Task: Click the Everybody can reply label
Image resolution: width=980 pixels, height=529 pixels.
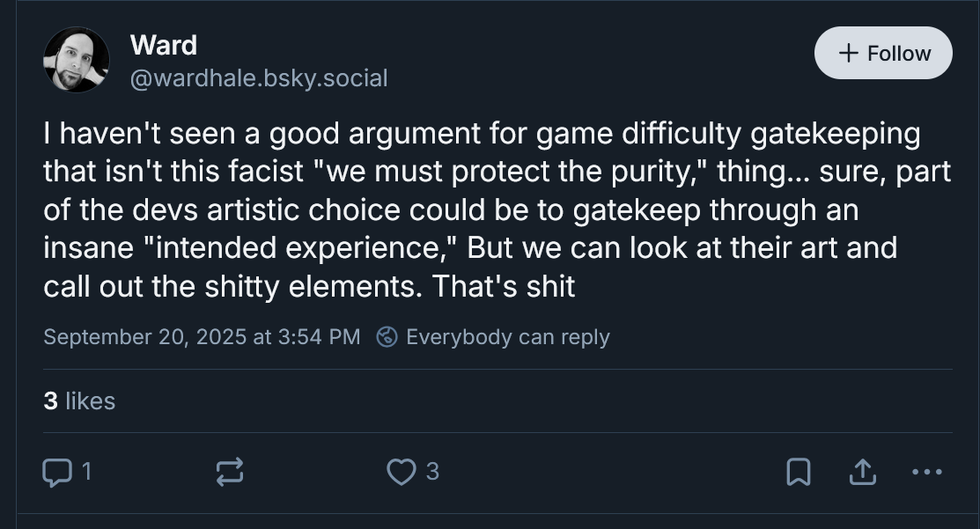Action: (507, 337)
